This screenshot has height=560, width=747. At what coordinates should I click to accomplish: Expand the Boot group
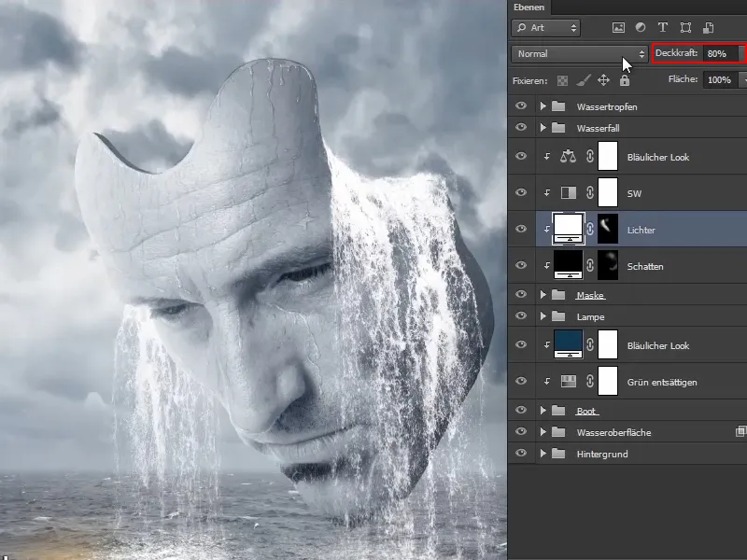(x=543, y=411)
